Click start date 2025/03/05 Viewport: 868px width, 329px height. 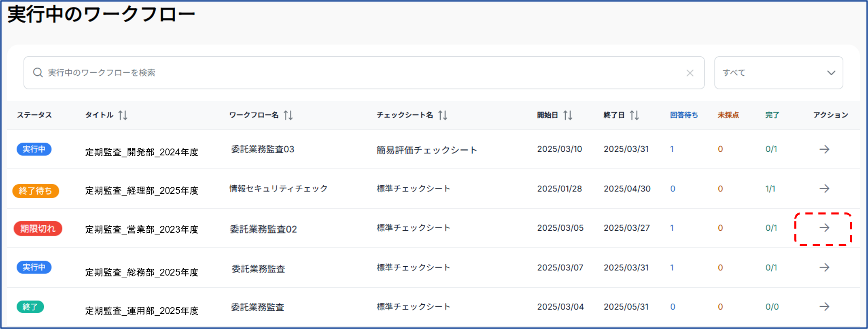(560, 228)
